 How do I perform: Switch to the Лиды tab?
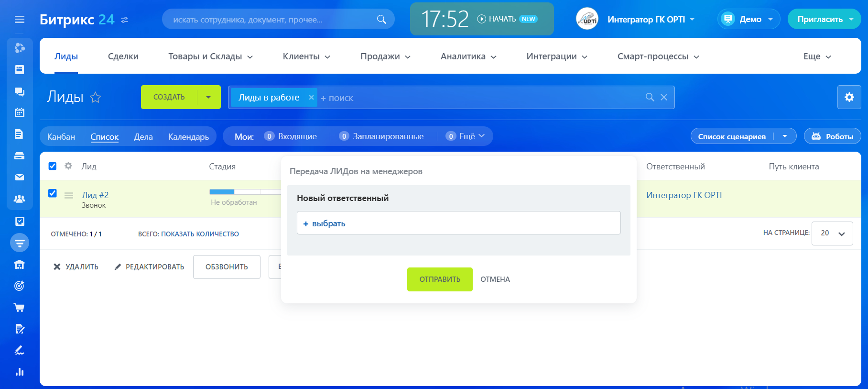[66, 56]
